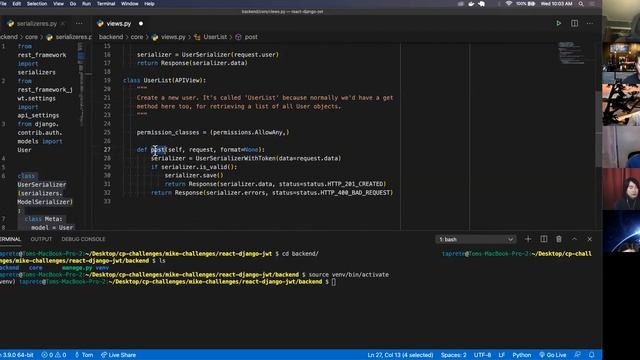Close the terminal panel
The width and height of the screenshot is (640, 360).
tap(589, 239)
